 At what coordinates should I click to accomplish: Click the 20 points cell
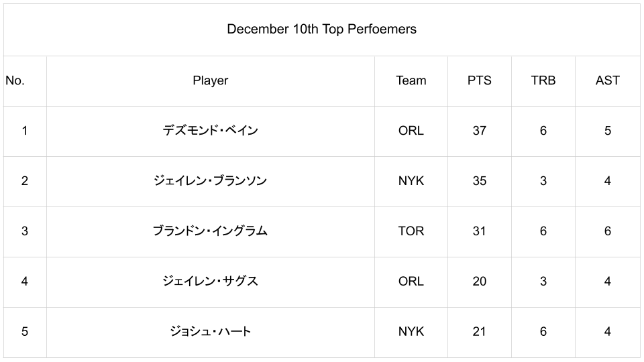pos(479,282)
